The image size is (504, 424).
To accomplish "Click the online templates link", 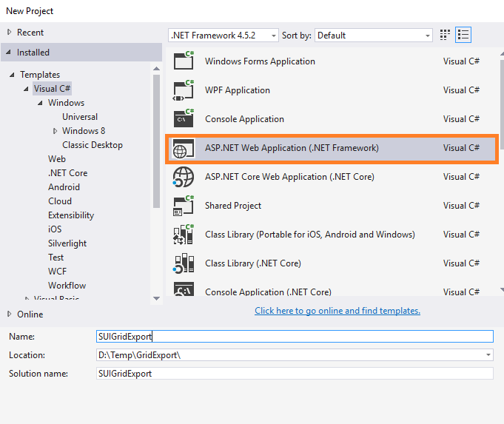I will (x=337, y=311).
